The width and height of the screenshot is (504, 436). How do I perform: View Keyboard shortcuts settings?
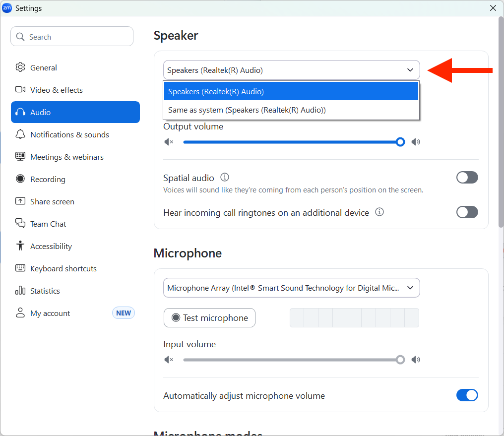pos(75,268)
